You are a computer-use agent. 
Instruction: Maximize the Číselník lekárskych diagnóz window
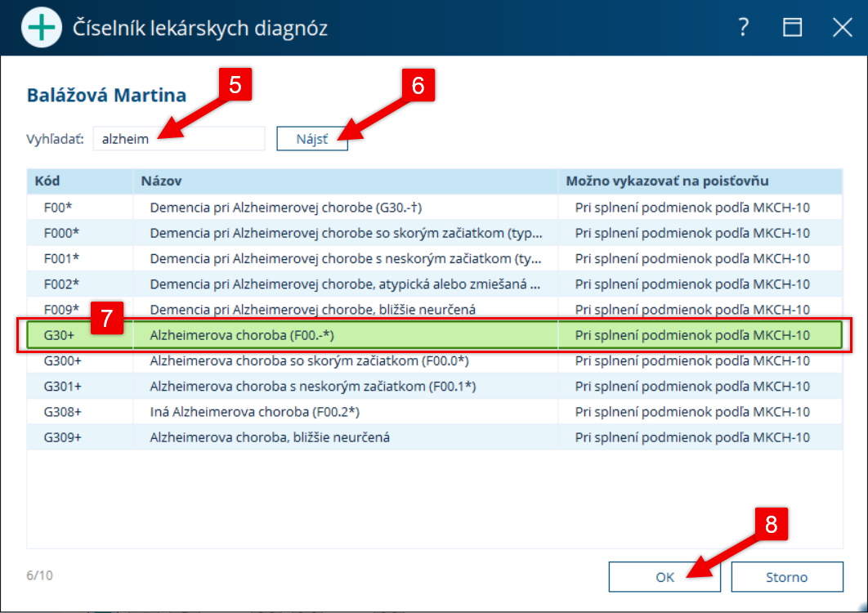[x=792, y=27]
